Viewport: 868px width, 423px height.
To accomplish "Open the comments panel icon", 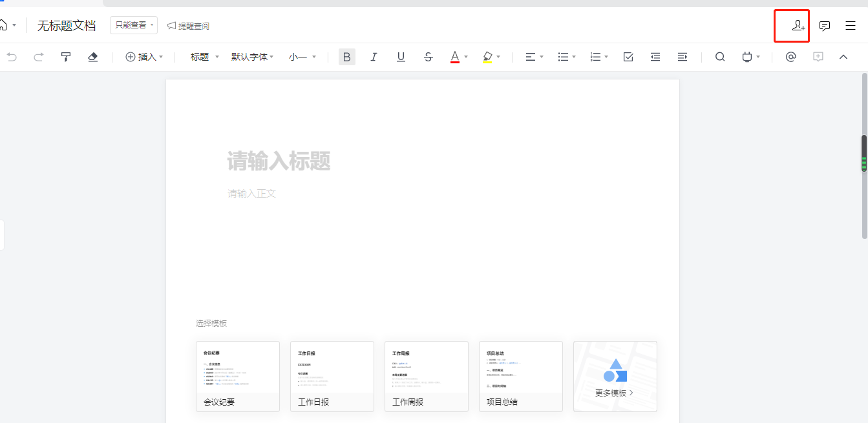I will click(825, 26).
